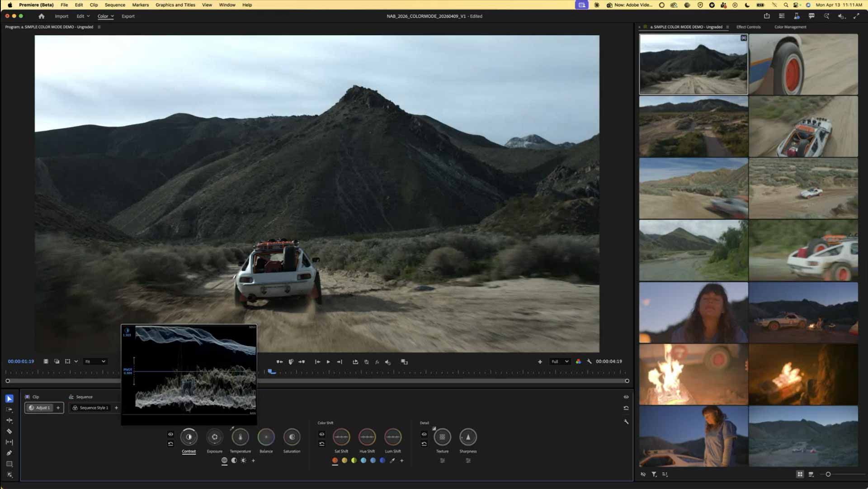Click the Color Shift eyedropper icon
868x489 pixels.
click(392, 461)
